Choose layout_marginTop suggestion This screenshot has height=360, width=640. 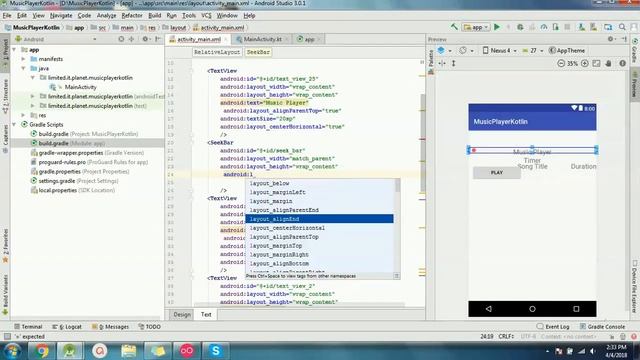[x=320, y=246]
